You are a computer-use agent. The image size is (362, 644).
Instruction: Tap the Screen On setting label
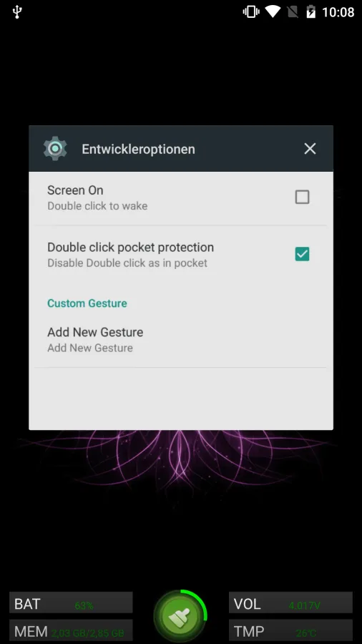75,190
